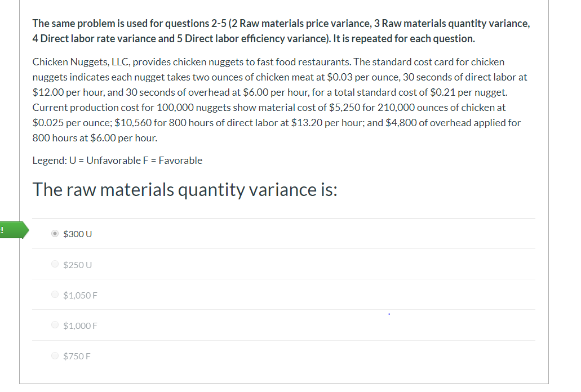Screen dimensions: 581x392
Task: Click the $300 U answer label text
Action: 77,234
